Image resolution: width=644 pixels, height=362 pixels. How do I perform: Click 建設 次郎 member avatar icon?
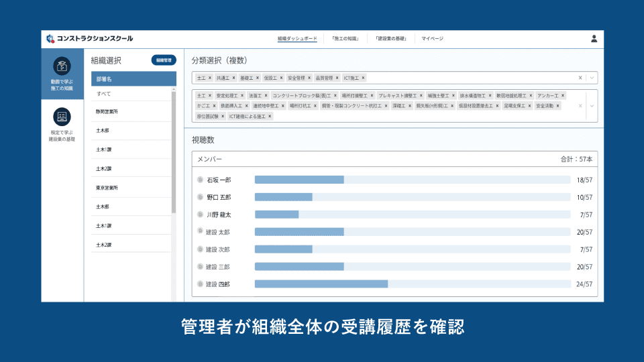200,249
